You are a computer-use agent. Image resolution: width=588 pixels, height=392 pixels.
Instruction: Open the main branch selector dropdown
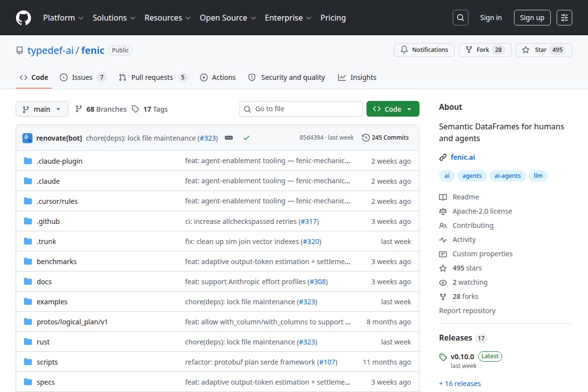click(x=42, y=109)
